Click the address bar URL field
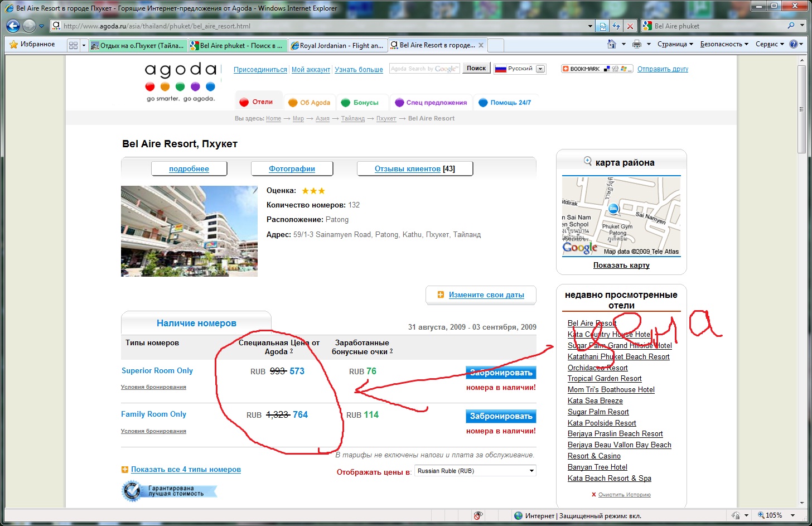812x526 pixels. pos(323,26)
